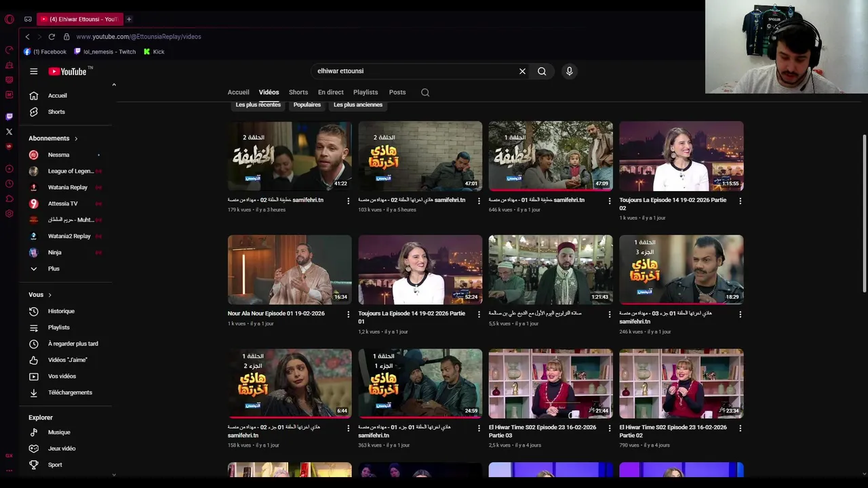Click the page vertical scrollbar
The width and height of the screenshot is (868, 488).
[x=864, y=213]
